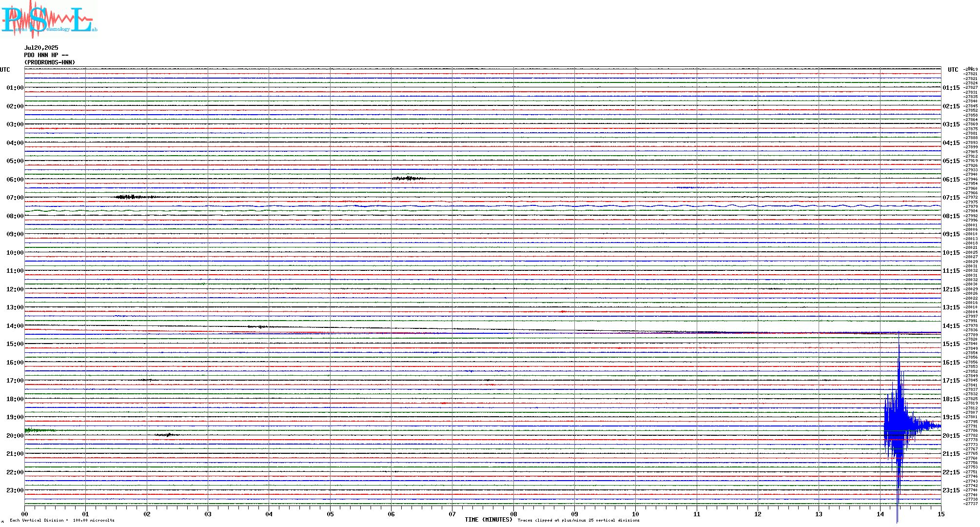Click the 04:15 label on the right side
980x527 pixels.
pyautogui.click(x=951, y=143)
